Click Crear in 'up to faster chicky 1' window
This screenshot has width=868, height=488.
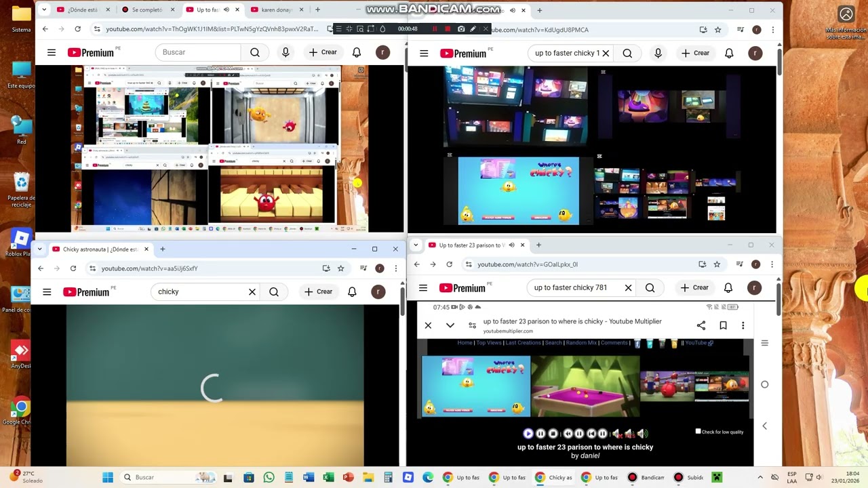pos(695,53)
